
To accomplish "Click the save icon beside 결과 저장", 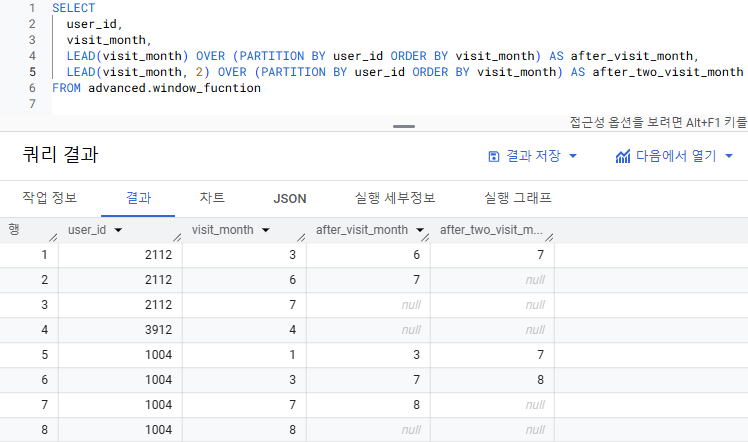I will click(494, 156).
